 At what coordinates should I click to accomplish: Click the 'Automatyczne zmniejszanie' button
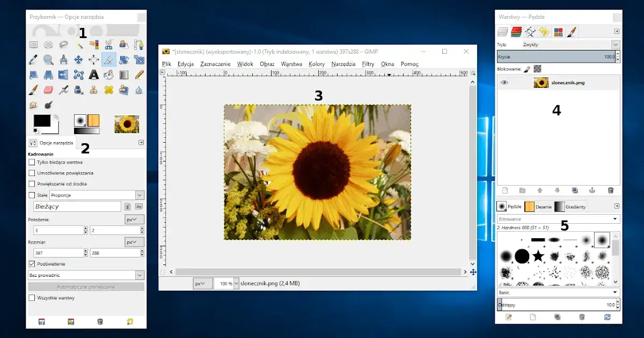(x=86, y=286)
